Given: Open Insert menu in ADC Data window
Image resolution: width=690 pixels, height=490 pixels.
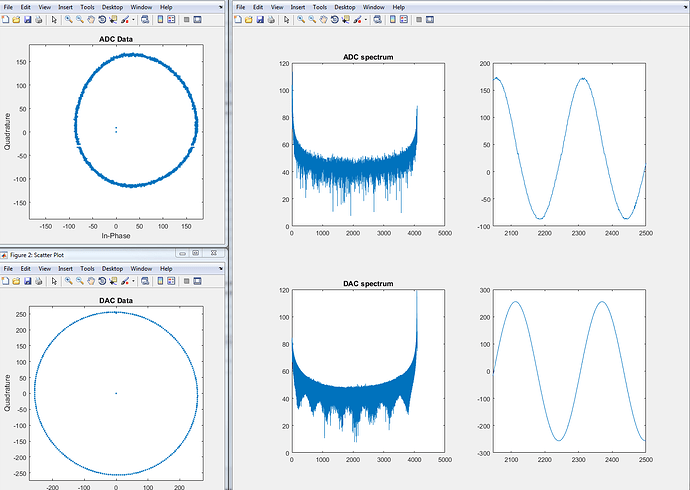Looking at the screenshot, I should point(65,7).
